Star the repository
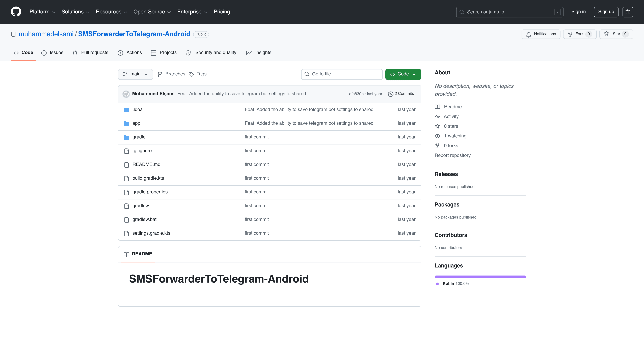The image size is (644, 362). point(616,34)
